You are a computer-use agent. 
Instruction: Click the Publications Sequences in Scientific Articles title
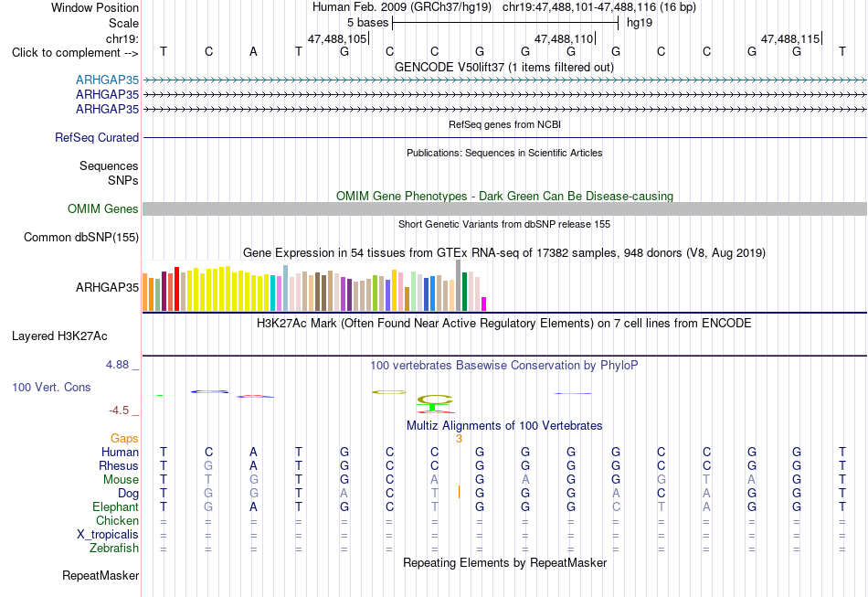(504, 153)
